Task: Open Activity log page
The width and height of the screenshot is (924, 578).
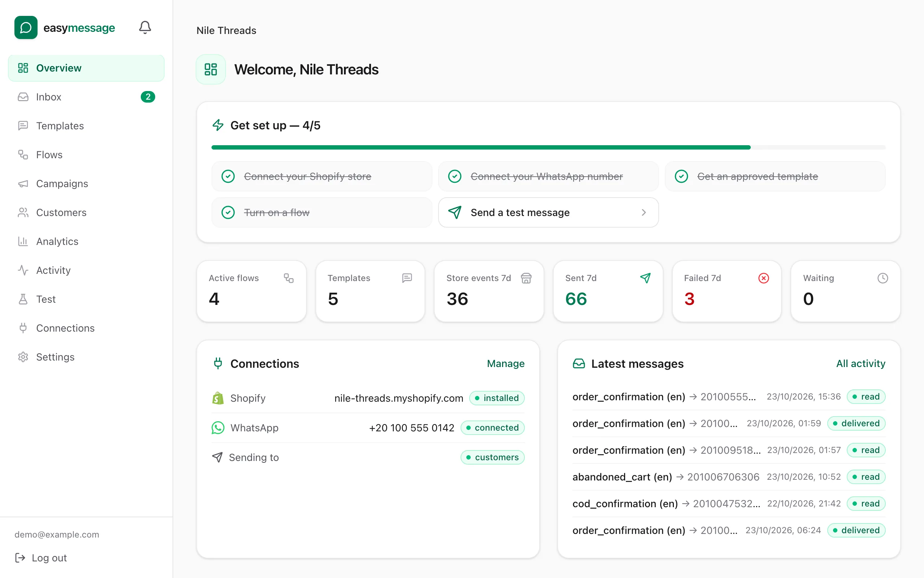Action: 86,270
